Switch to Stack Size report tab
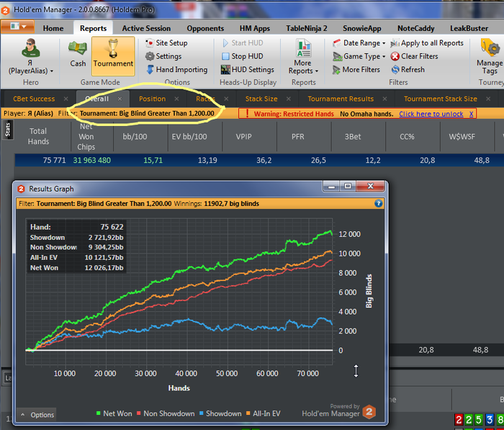This screenshot has width=504, height=430. pos(261,99)
